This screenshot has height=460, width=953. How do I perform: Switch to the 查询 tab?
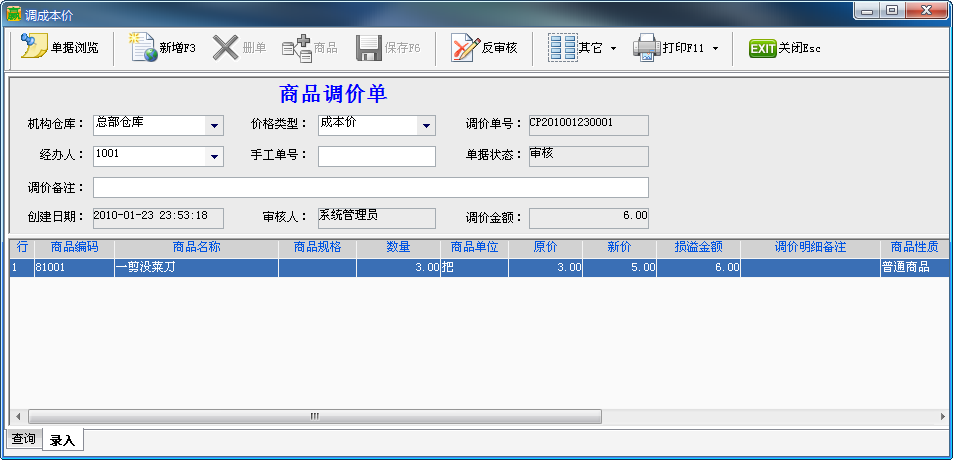(x=23, y=440)
